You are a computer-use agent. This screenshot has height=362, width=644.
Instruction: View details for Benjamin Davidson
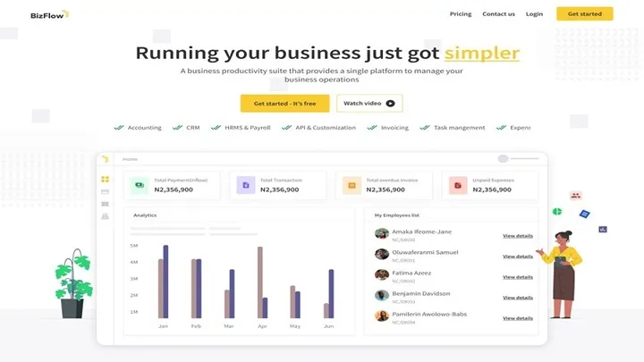517,298
